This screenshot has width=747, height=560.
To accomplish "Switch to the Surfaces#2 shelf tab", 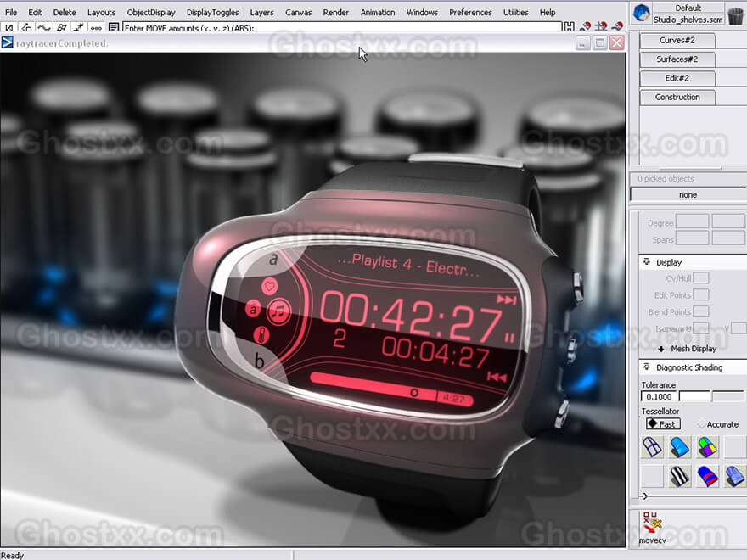I will tap(677, 59).
